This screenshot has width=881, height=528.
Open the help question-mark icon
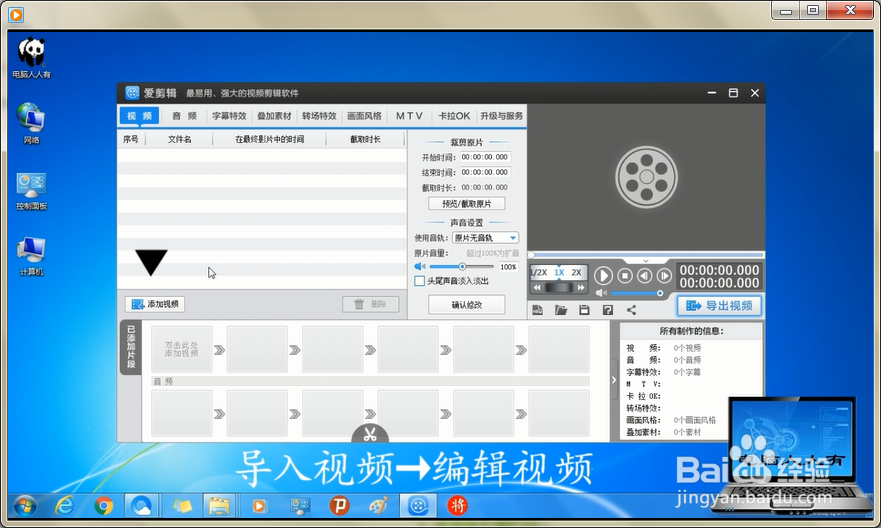pos(607,310)
